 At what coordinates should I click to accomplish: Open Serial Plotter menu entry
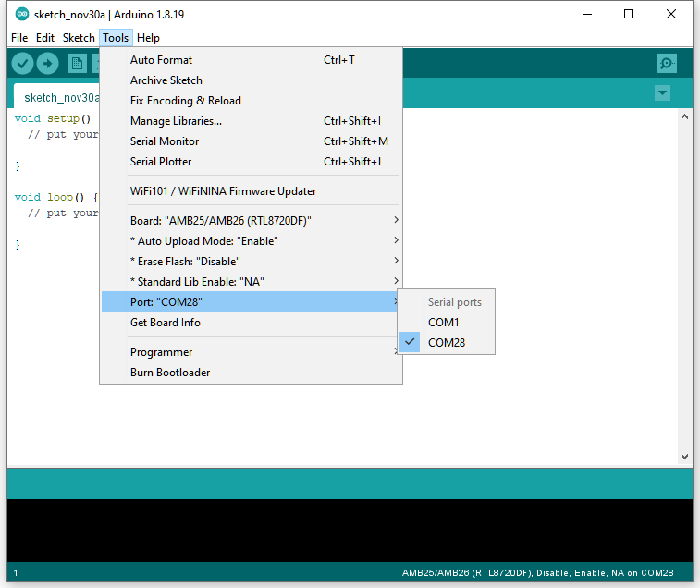point(252,162)
